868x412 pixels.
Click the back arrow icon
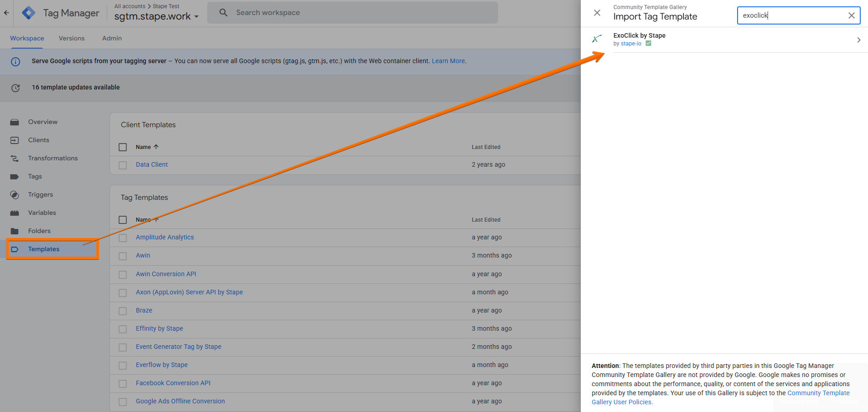tap(6, 13)
